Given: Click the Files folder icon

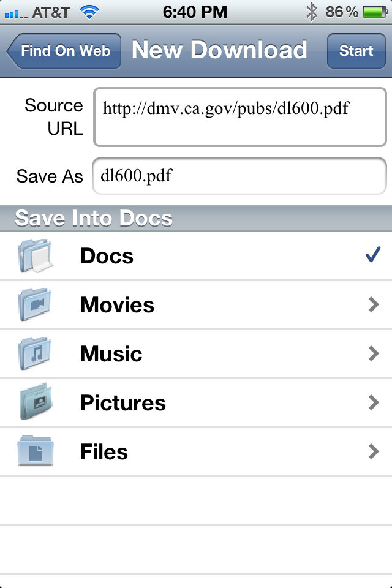Looking at the screenshot, I should (x=35, y=452).
